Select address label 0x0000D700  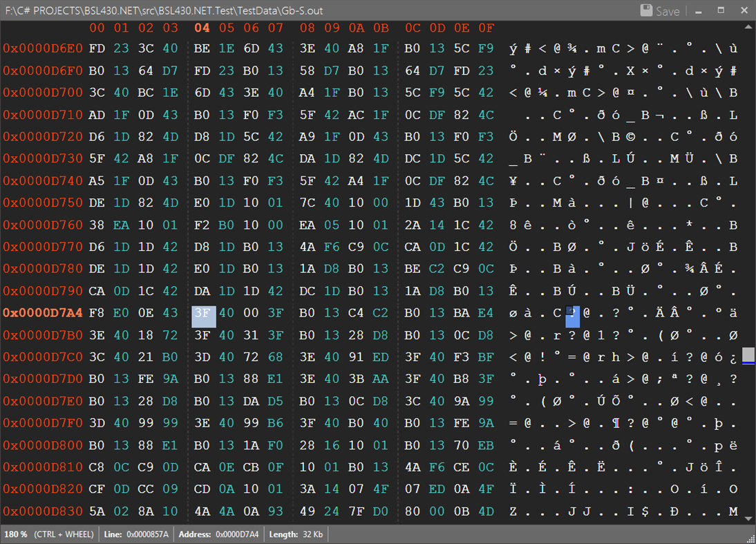point(43,92)
